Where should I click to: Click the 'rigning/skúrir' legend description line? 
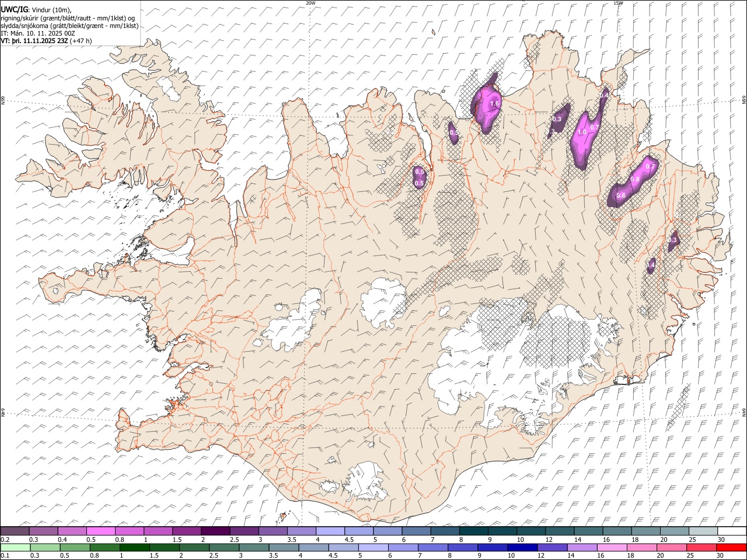[x=68, y=18]
